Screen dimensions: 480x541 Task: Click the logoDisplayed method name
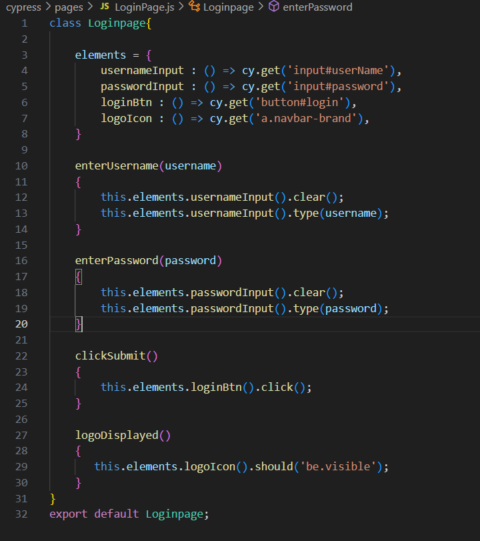[x=117, y=435]
